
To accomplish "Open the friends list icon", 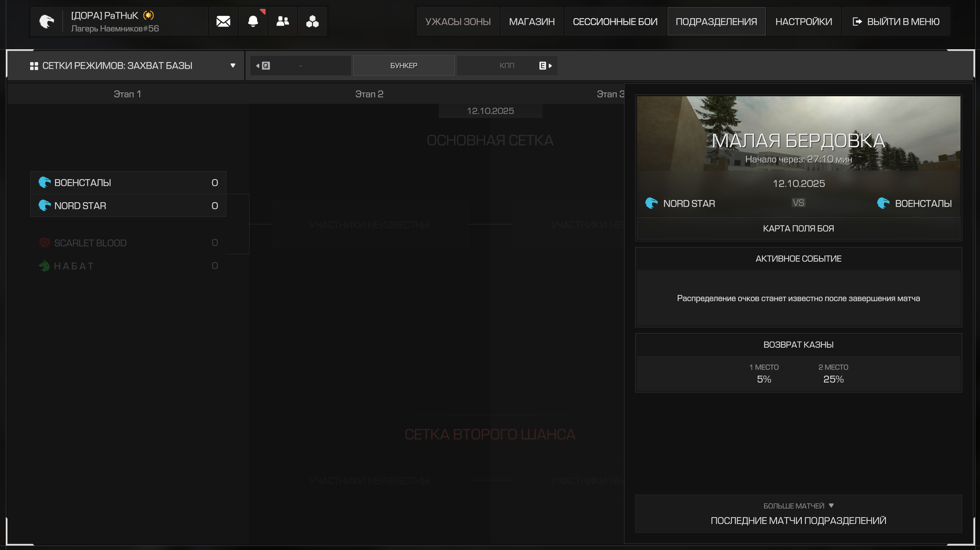I will click(282, 21).
